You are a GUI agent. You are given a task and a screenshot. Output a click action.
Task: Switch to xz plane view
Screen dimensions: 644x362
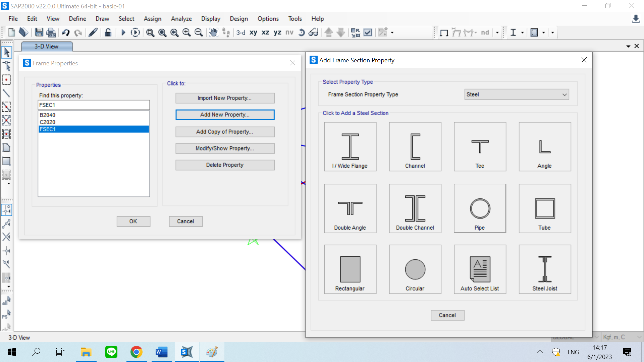265,33
